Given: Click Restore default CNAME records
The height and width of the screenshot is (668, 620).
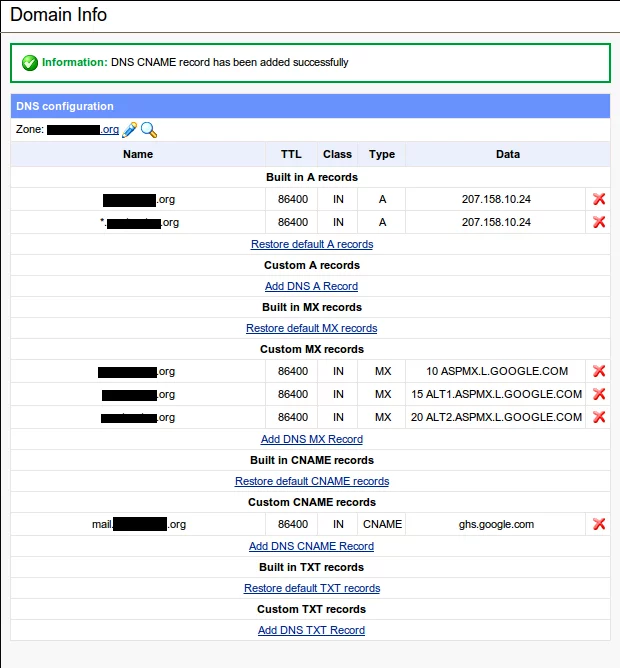Looking at the screenshot, I should point(311,481).
